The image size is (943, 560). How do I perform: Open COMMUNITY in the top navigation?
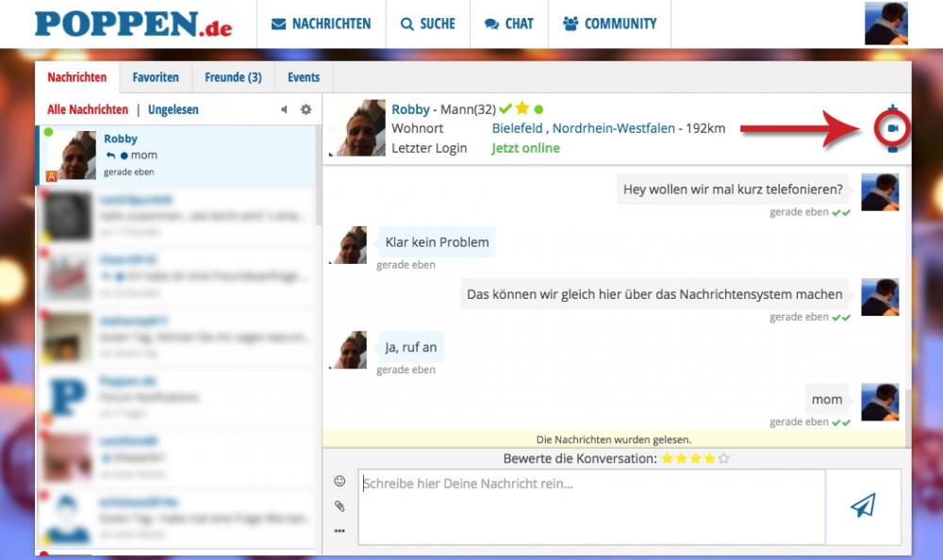click(609, 24)
